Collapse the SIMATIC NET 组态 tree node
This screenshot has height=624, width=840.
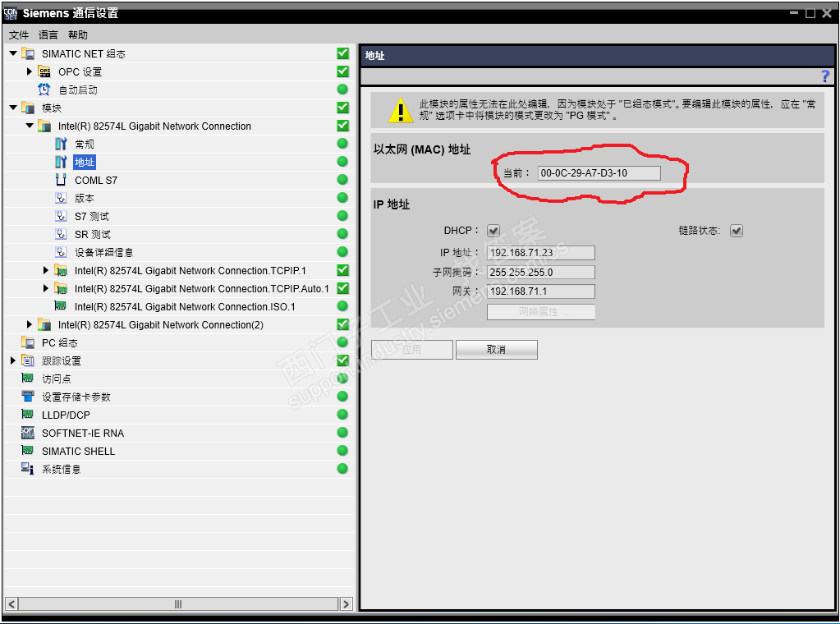[x=13, y=53]
